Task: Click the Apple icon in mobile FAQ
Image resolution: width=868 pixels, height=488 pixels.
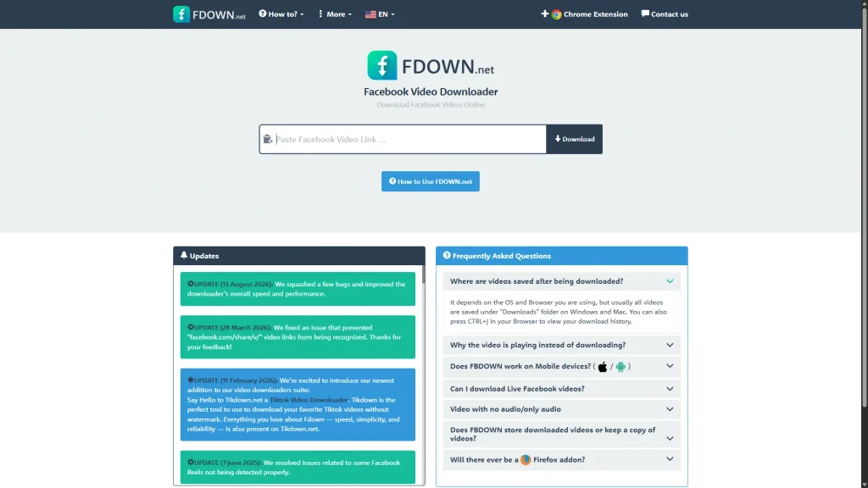Action: [x=603, y=366]
